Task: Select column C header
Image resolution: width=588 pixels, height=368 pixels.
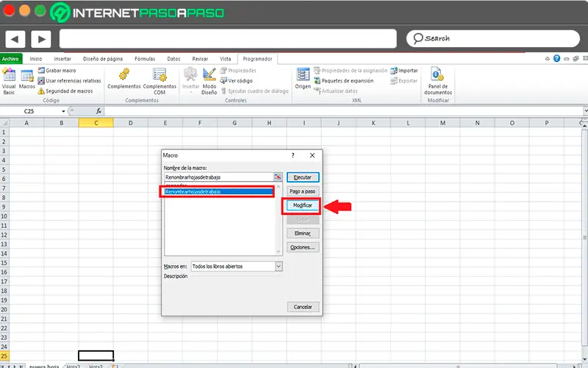Action: click(96, 123)
